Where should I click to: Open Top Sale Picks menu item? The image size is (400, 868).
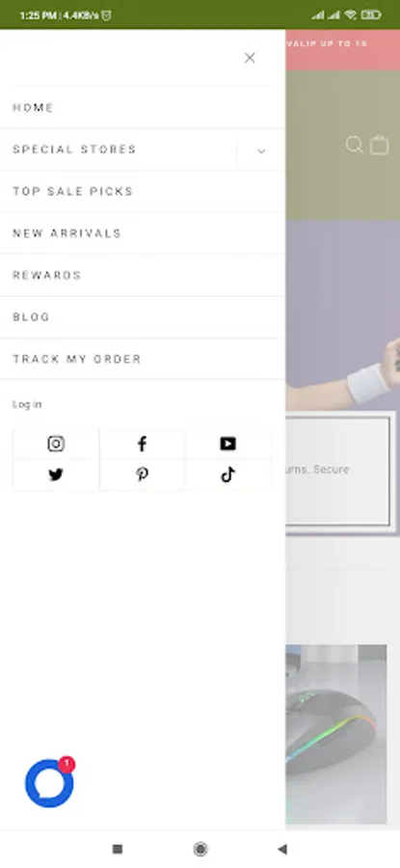click(73, 192)
